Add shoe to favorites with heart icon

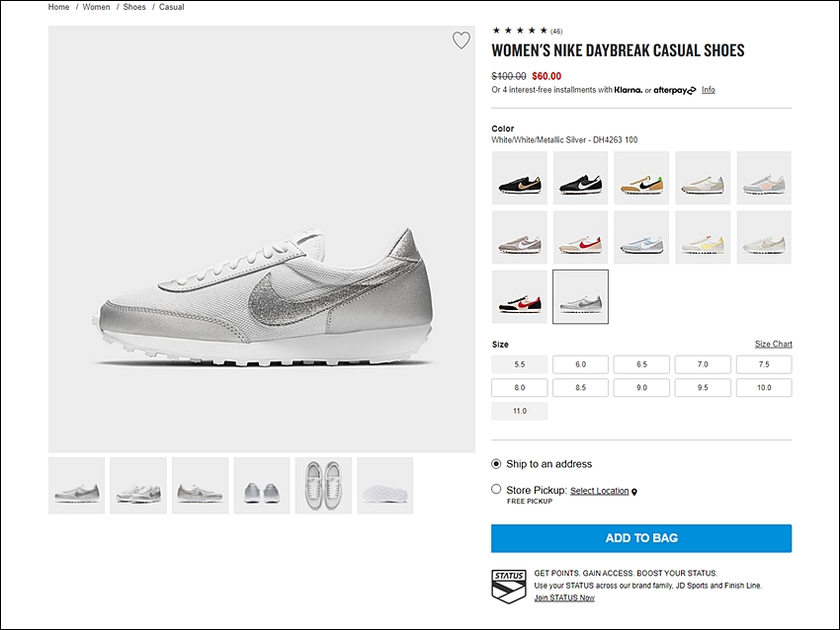click(x=462, y=40)
